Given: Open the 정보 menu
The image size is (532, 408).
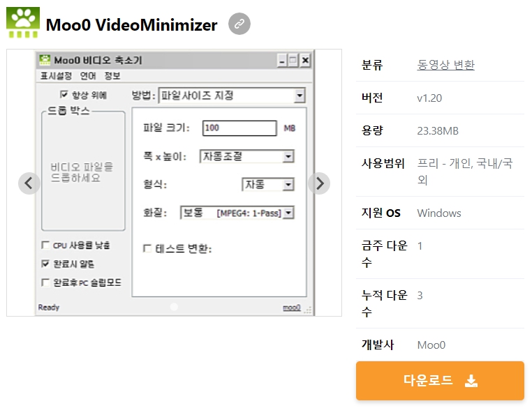Looking at the screenshot, I should coord(112,76).
